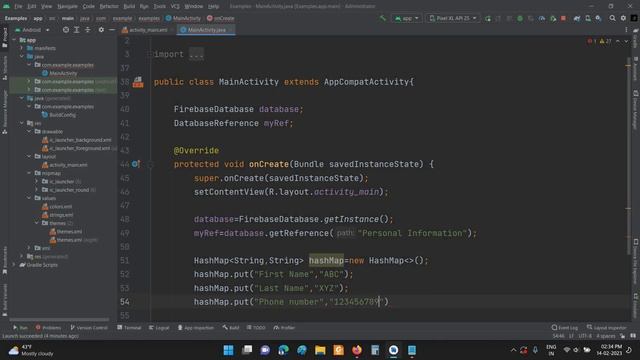
Task: Click onCreate in the breadcrumb bar
Action: coord(220,18)
